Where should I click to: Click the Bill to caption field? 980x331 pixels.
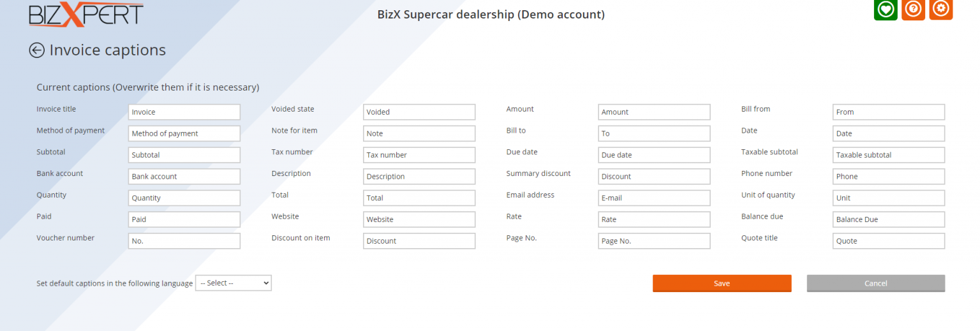[653, 134]
